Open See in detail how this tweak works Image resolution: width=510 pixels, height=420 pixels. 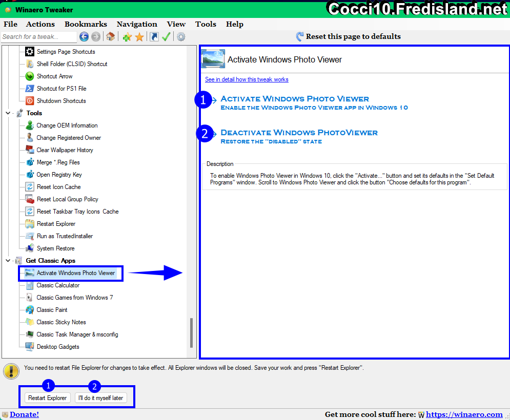(x=247, y=79)
